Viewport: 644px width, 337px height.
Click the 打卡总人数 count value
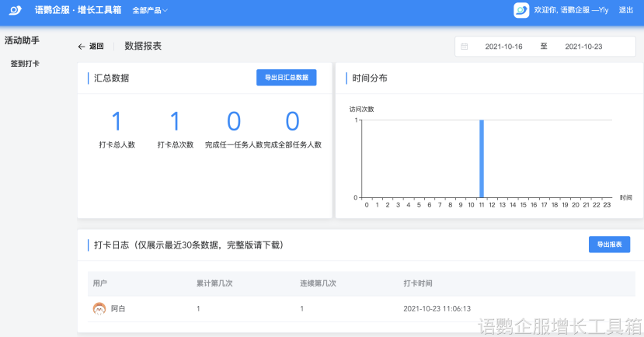tap(117, 121)
